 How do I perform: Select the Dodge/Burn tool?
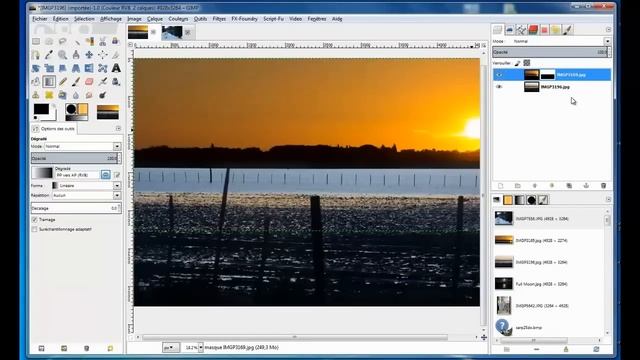coord(102,95)
